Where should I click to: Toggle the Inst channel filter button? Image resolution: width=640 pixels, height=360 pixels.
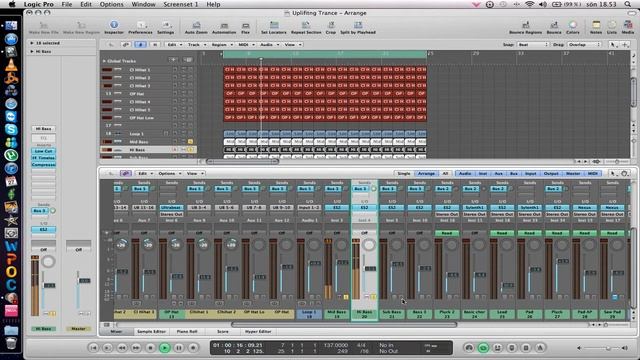[x=483, y=173]
